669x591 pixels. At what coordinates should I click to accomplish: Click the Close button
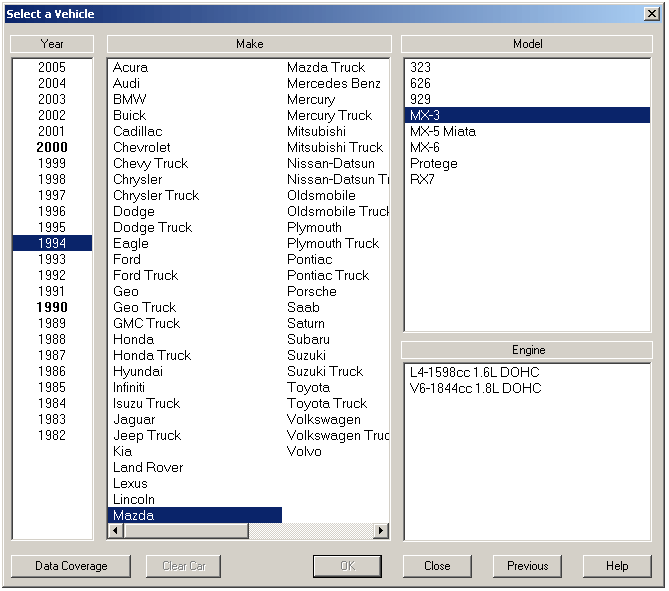point(437,566)
